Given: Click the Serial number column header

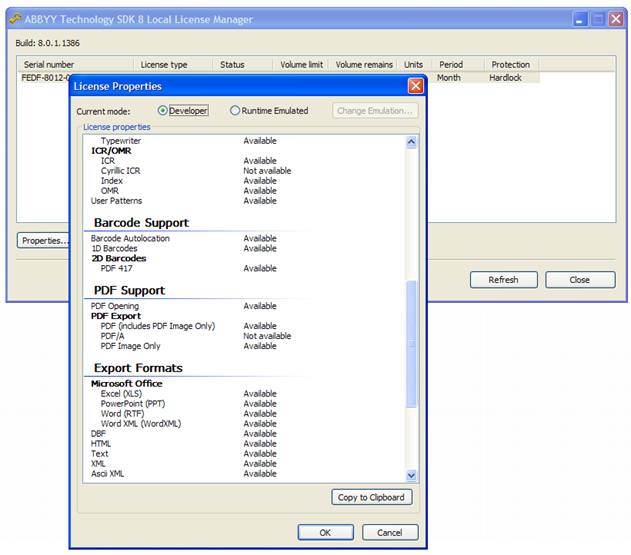Looking at the screenshot, I should pos(75,64).
